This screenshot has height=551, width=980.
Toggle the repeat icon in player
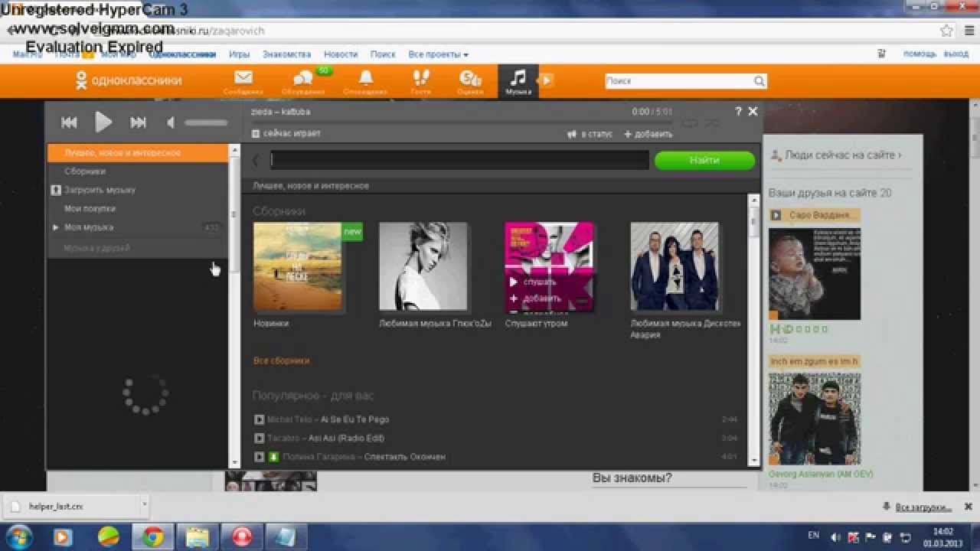point(689,122)
